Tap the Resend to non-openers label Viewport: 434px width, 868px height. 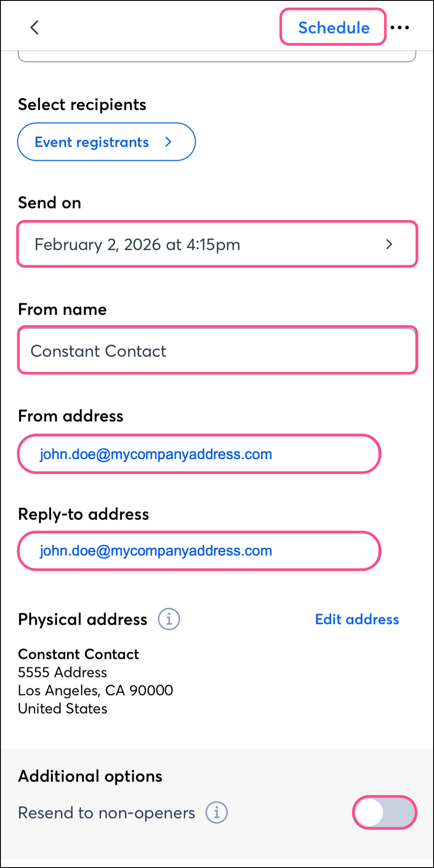(x=106, y=813)
